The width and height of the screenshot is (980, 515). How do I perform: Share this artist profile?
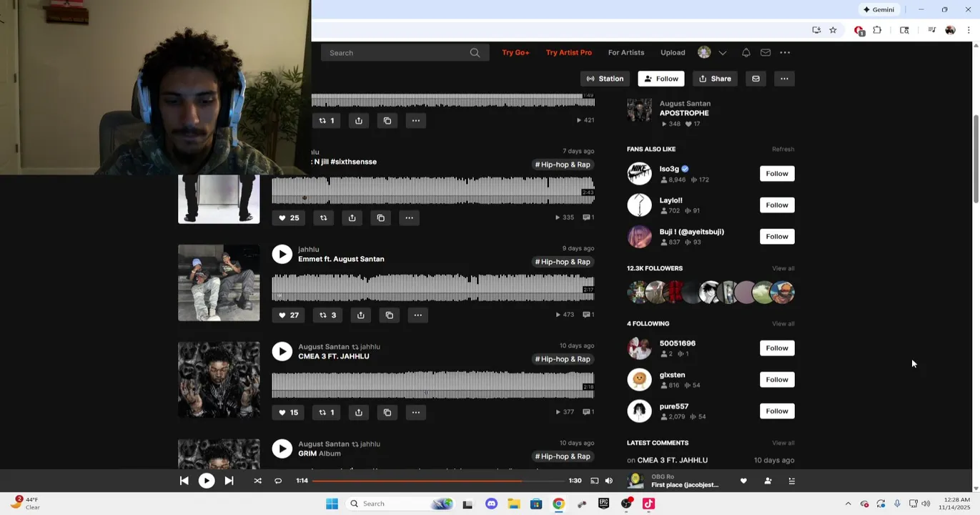click(x=715, y=79)
